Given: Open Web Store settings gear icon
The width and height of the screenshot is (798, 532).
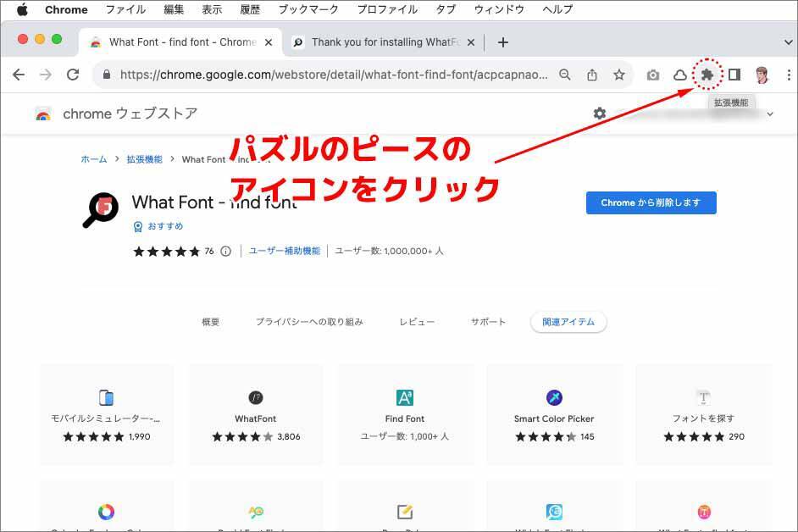Looking at the screenshot, I should 600,114.
